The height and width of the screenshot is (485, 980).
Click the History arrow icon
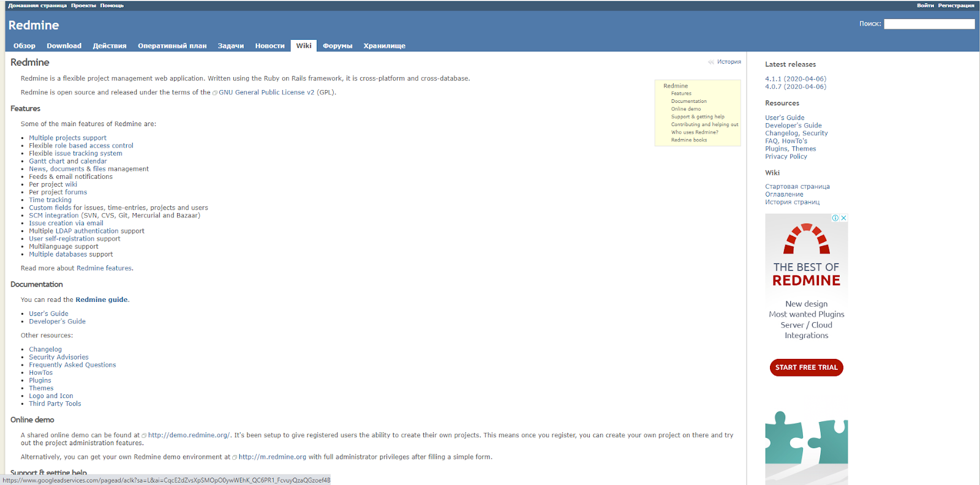point(711,62)
